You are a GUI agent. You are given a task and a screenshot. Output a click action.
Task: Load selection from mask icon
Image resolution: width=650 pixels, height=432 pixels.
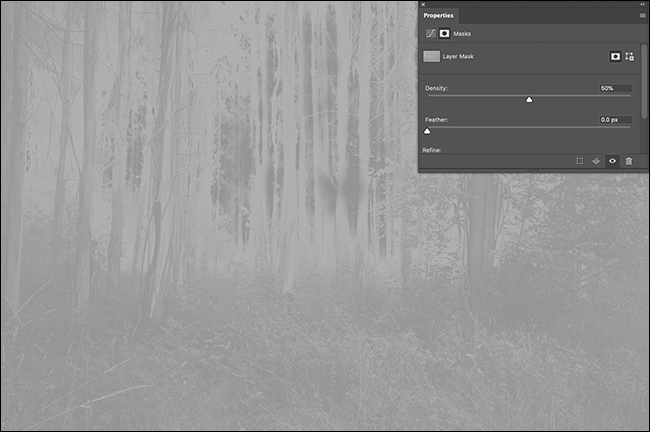tap(580, 161)
